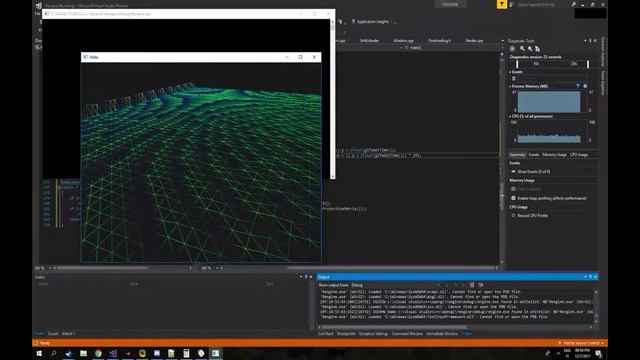This screenshot has height=360, width=640.
Task: Click zoom in icon in Diagnostic Tools
Action: [x=522, y=49]
